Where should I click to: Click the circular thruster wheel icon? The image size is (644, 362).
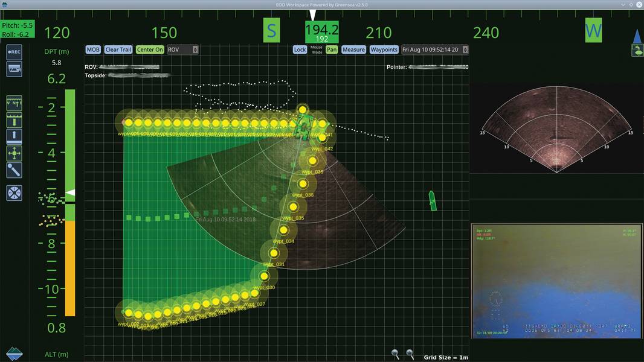pyautogui.click(x=14, y=193)
